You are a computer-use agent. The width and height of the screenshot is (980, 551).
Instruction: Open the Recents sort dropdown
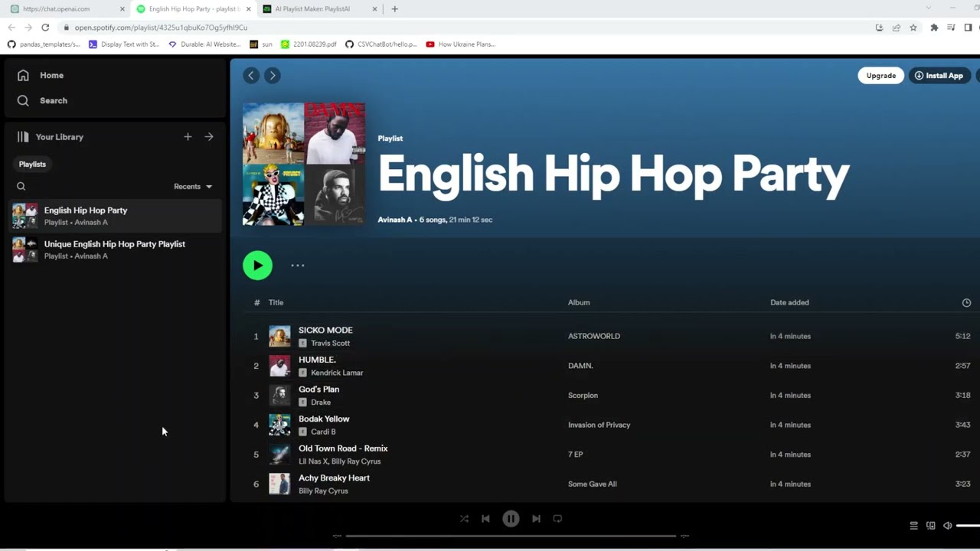point(193,187)
